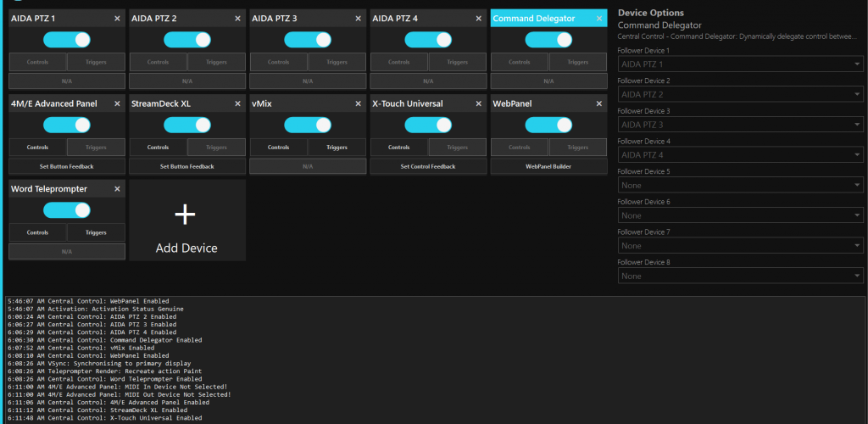
Task: Click the X on StreamDeck XL tile
Action: (238, 103)
